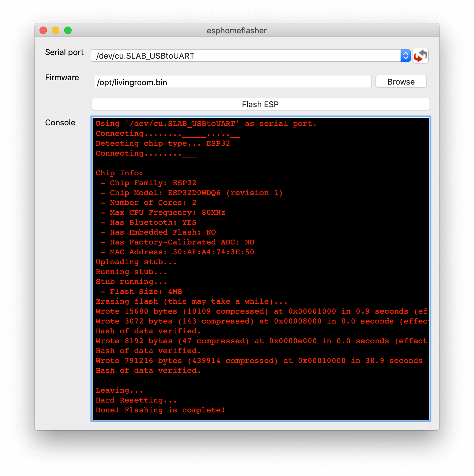Click the 'Stub running...' line
Image resolution: width=474 pixels, height=476 pixels.
click(131, 282)
